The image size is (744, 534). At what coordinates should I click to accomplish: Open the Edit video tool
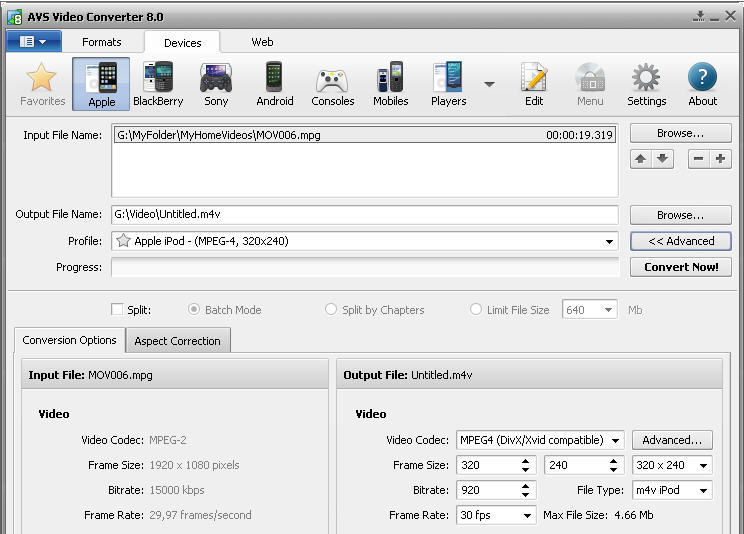[x=534, y=84]
